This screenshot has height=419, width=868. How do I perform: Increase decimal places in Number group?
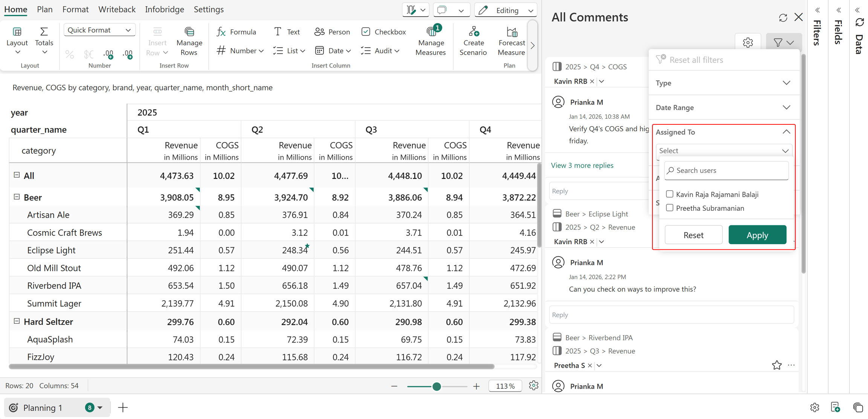pos(108,55)
